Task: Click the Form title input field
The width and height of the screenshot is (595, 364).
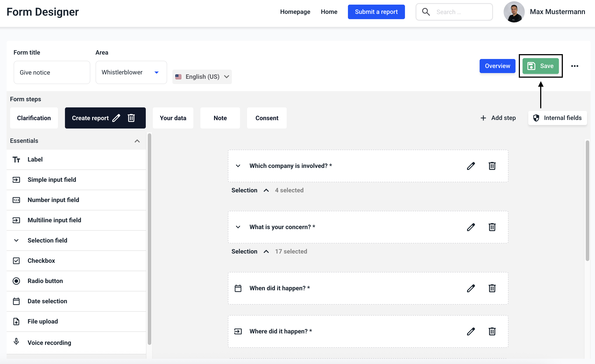Action: [x=52, y=72]
